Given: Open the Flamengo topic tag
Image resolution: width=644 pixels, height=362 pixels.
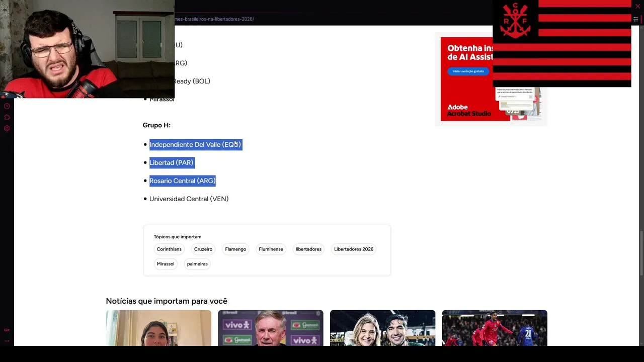Looking at the screenshot, I should point(235,249).
